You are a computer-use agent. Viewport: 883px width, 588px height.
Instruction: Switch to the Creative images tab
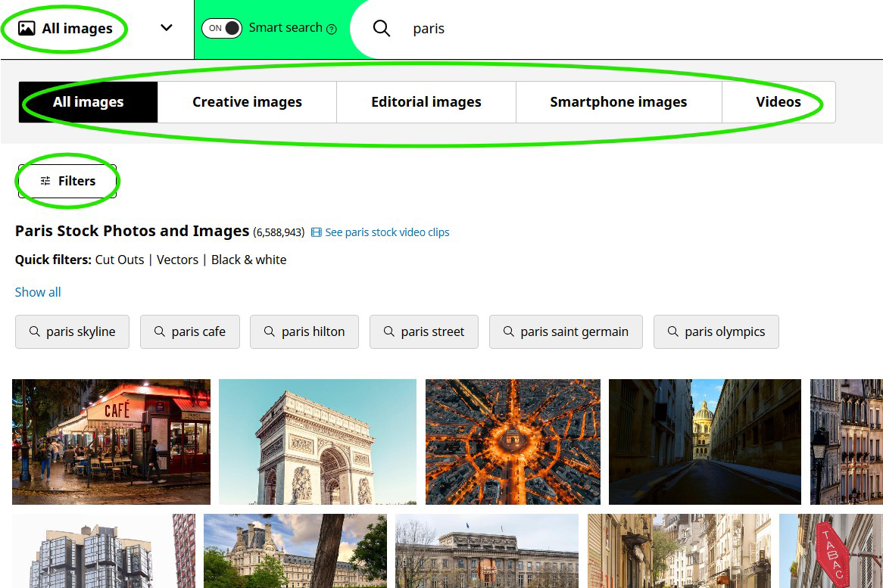tap(247, 102)
